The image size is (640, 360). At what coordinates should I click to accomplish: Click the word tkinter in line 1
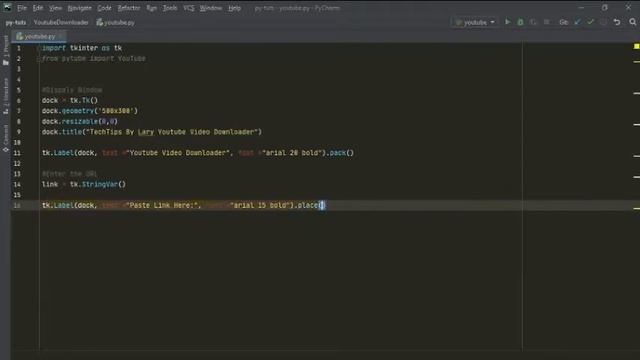(84, 48)
